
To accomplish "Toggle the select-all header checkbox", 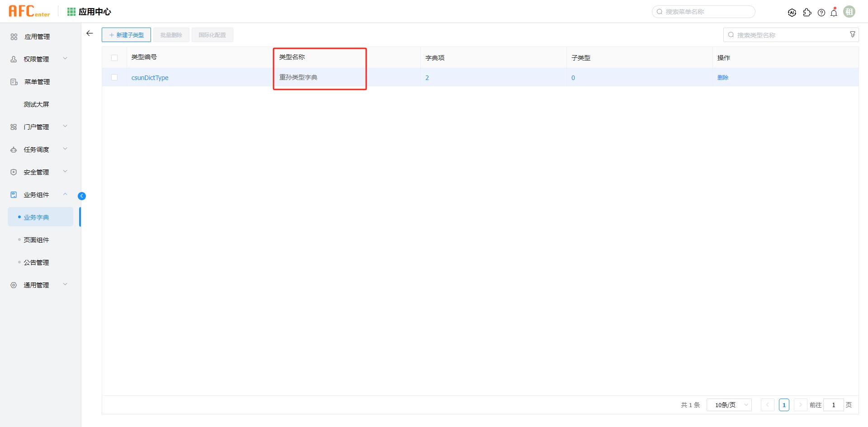I will coord(114,58).
